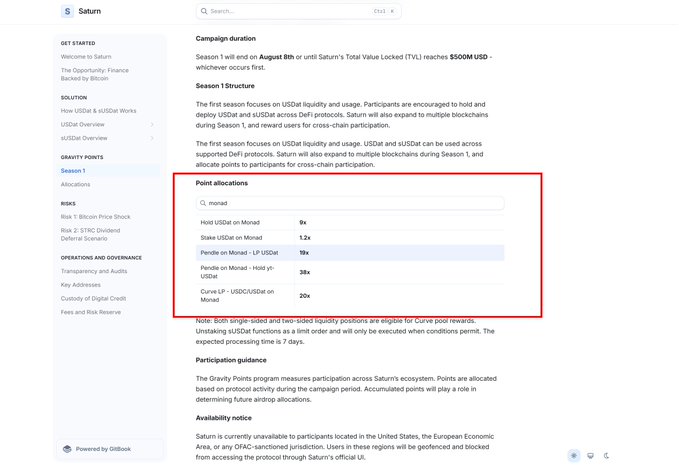Switch to system theme monitor icon
Screen dimensions: 679x467
[x=590, y=456]
